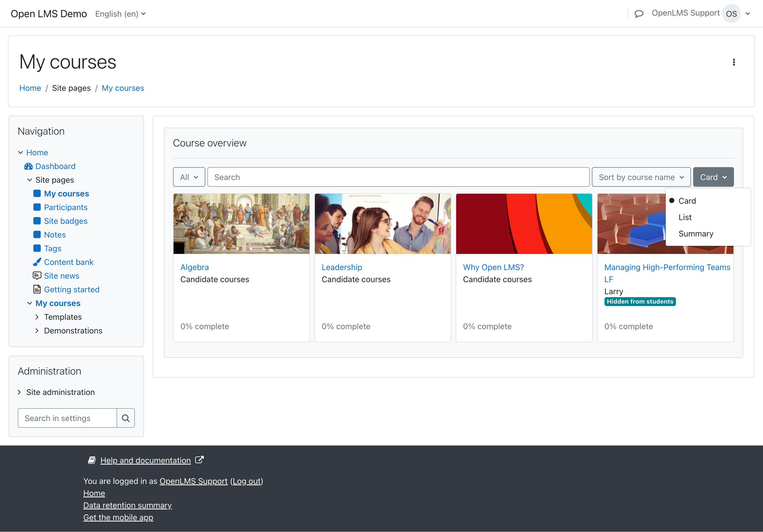
Task: Click the square icon beside Site badges
Action: [37, 221]
